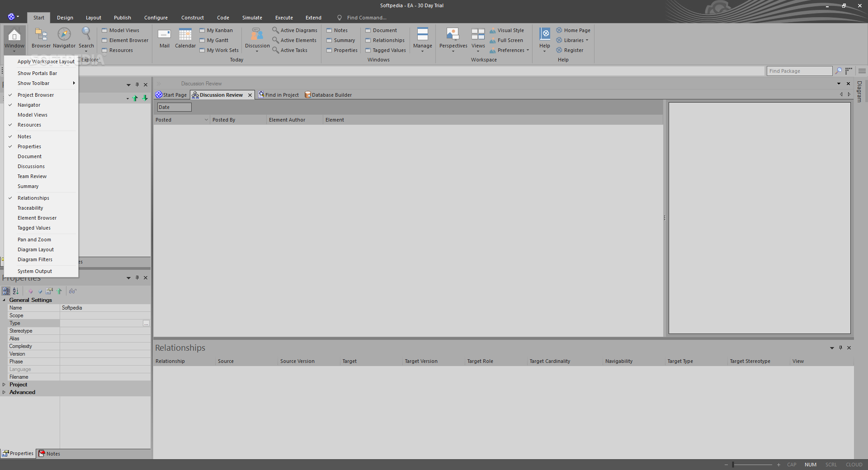Click the Register icon in Help group

[559, 50]
